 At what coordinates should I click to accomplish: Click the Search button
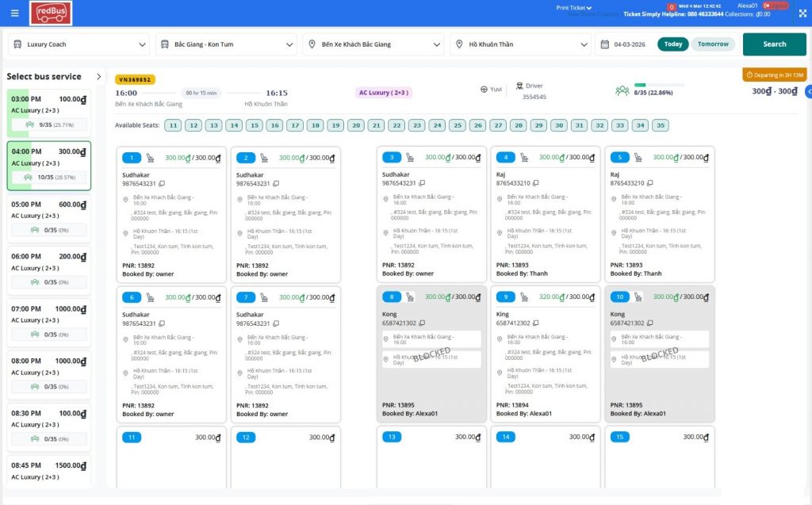point(774,44)
